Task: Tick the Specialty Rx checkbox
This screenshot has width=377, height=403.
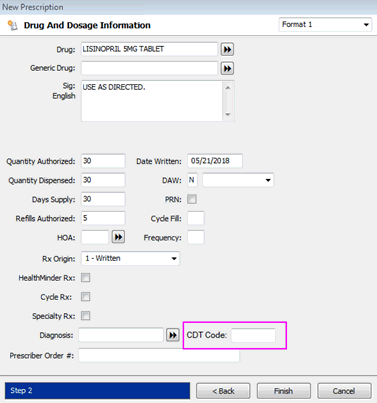Action: pyautogui.click(x=86, y=316)
